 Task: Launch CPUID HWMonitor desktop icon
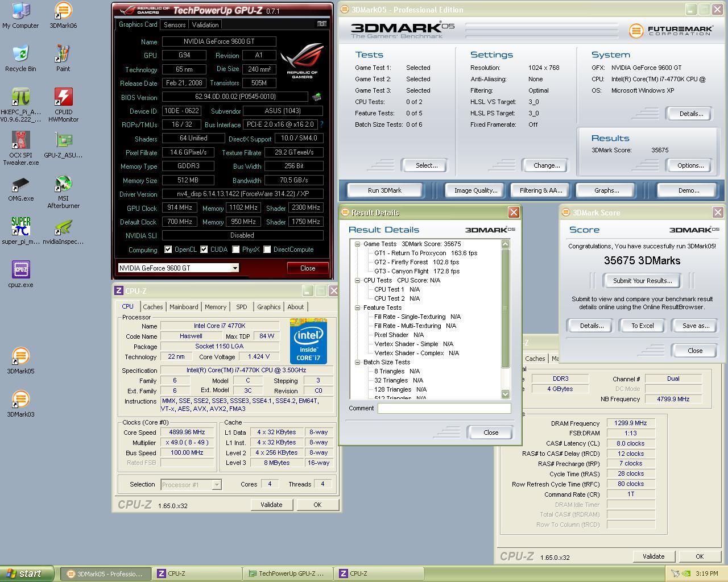[63, 105]
